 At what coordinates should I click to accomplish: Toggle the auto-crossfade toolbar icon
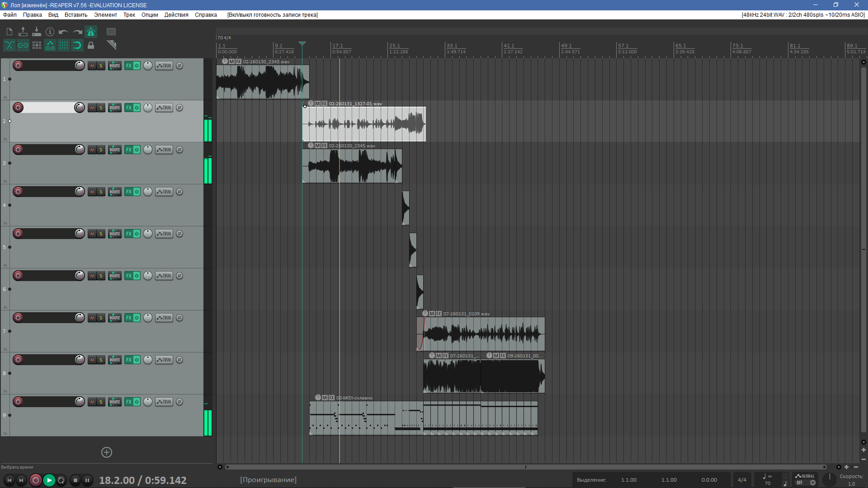pyautogui.click(x=9, y=45)
